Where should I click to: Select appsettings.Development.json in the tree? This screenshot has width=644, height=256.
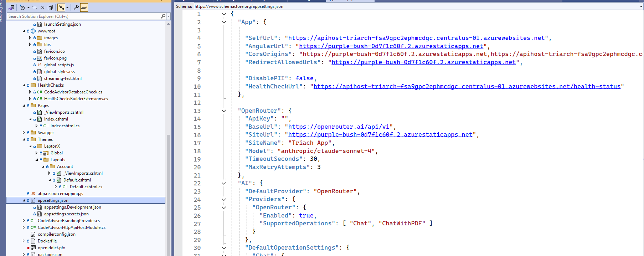pyautogui.click(x=72, y=207)
